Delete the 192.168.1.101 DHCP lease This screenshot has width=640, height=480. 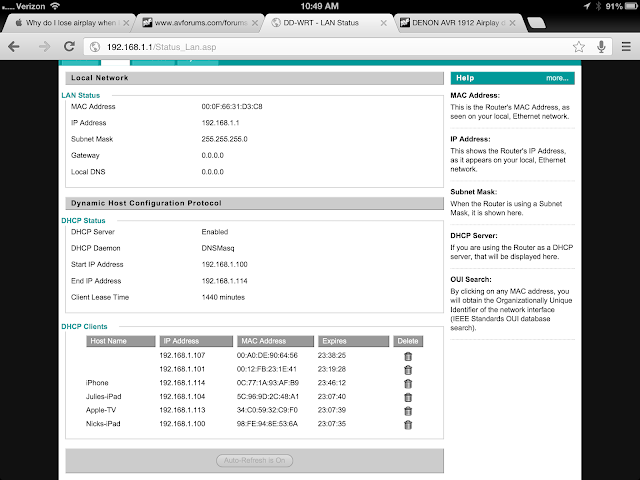click(408, 370)
